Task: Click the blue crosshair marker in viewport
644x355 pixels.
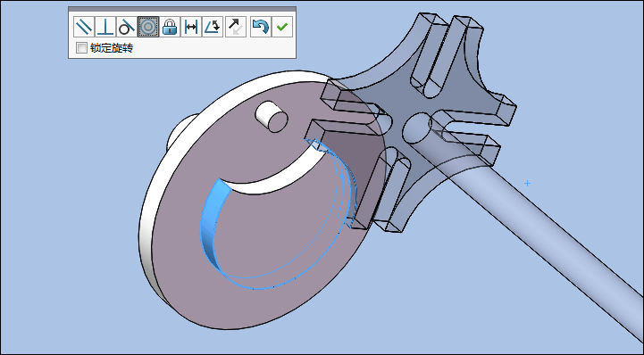Action: pos(527,183)
